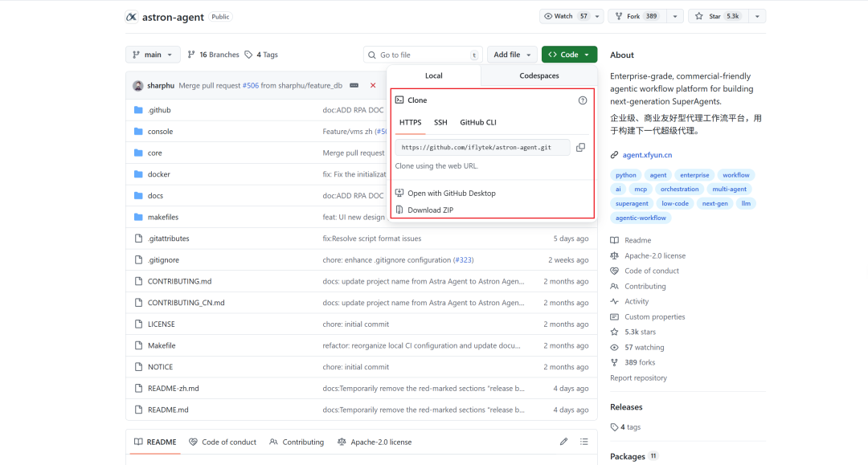The image size is (868, 465).
Task: Click the Activity pulse icon
Action: tap(615, 301)
